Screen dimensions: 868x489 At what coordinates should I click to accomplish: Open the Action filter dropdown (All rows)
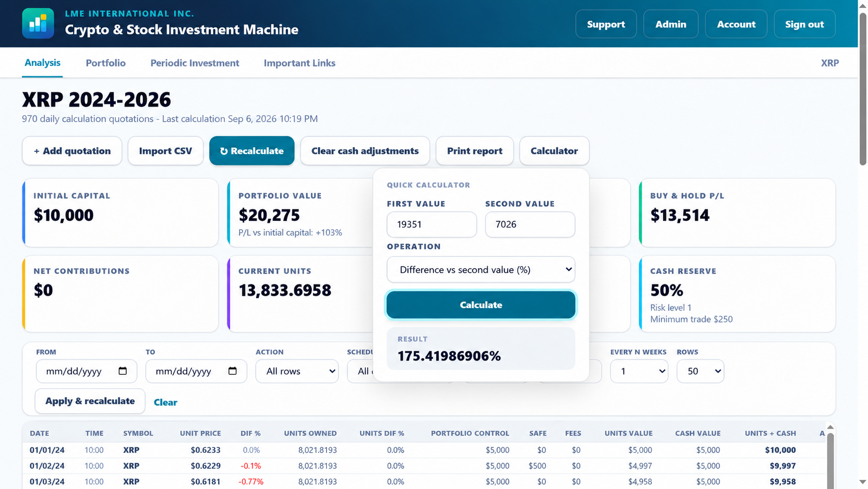click(297, 371)
